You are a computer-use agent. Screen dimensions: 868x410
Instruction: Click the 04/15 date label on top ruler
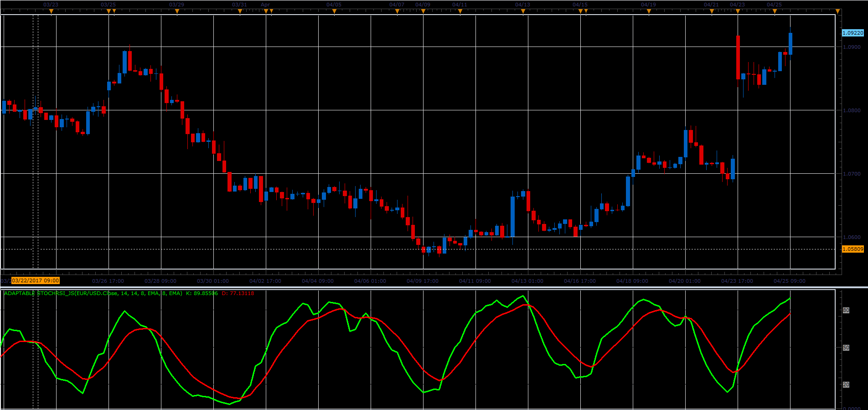click(580, 5)
